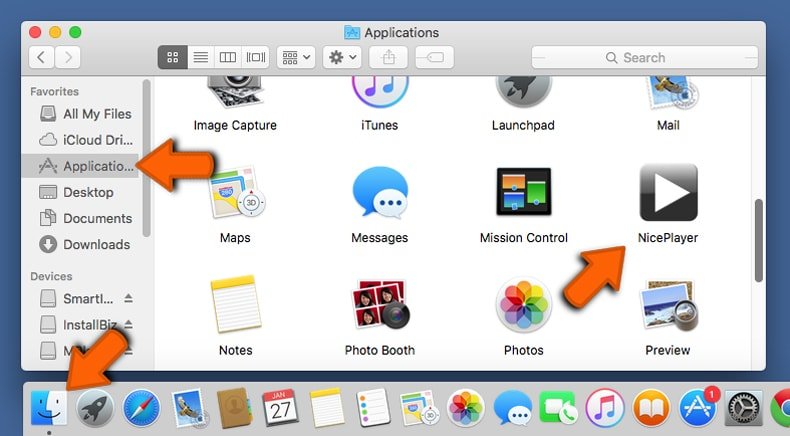Viewport: 790px width, 436px height.
Task: Select the Launchpad app in Applications
Action: pyautogui.click(x=523, y=92)
